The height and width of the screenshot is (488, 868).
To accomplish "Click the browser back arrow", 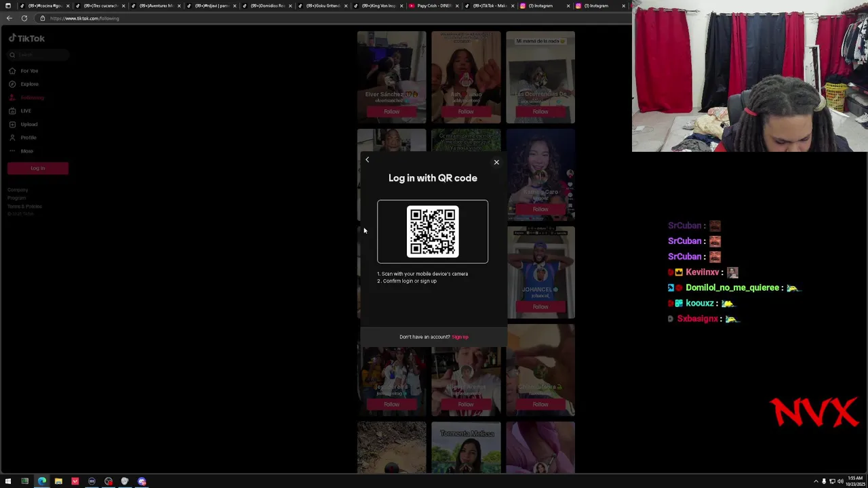I will [9, 18].
